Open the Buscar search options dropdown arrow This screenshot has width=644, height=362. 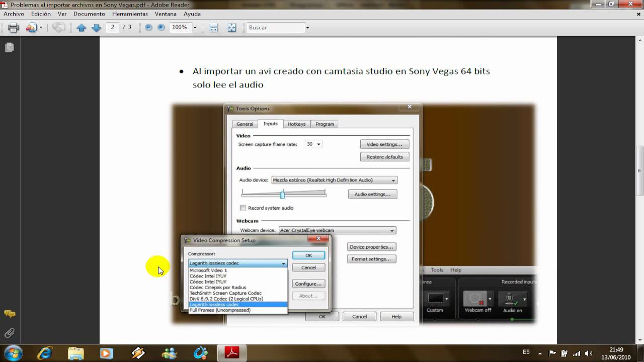(x=307, y=28)
